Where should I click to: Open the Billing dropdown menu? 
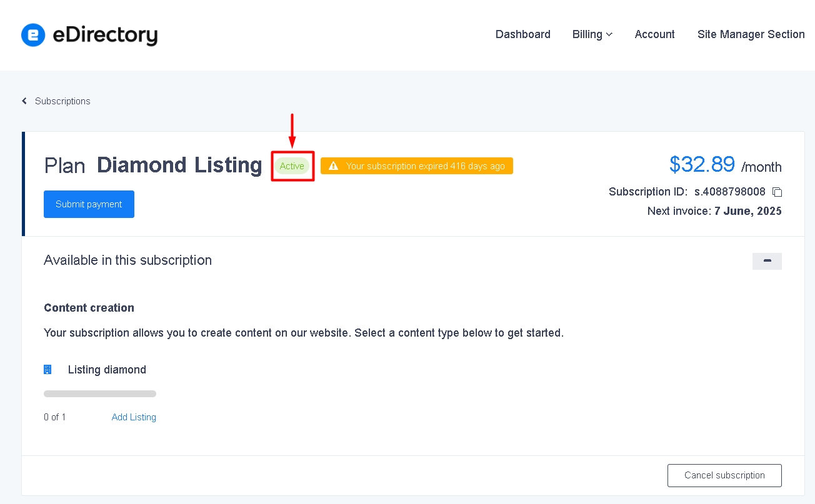[x=592, y=34]
